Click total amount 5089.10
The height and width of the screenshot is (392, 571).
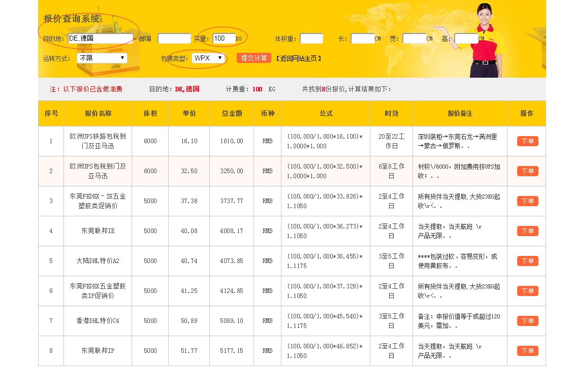pos(232,321)
